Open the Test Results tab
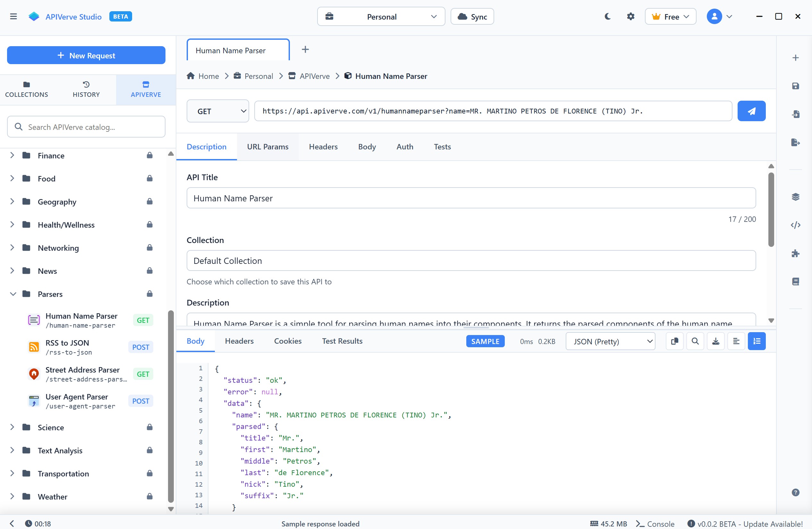 click(342, 341)
